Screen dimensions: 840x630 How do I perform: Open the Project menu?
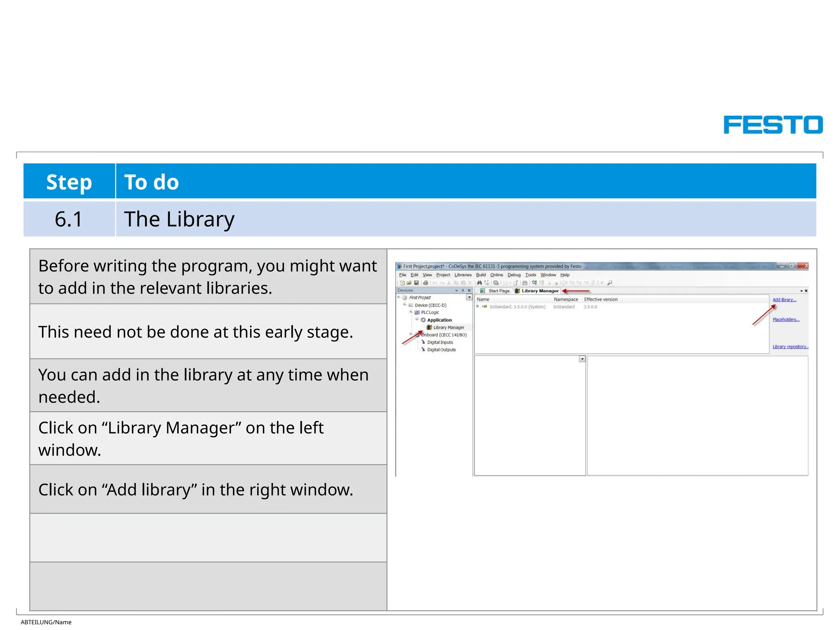coord(443,275)
